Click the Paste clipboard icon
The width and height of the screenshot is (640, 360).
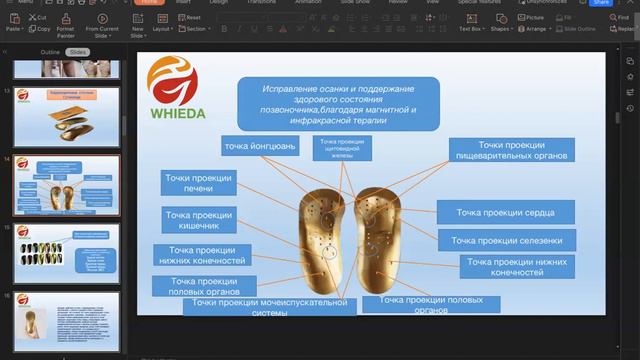[15, 18]
